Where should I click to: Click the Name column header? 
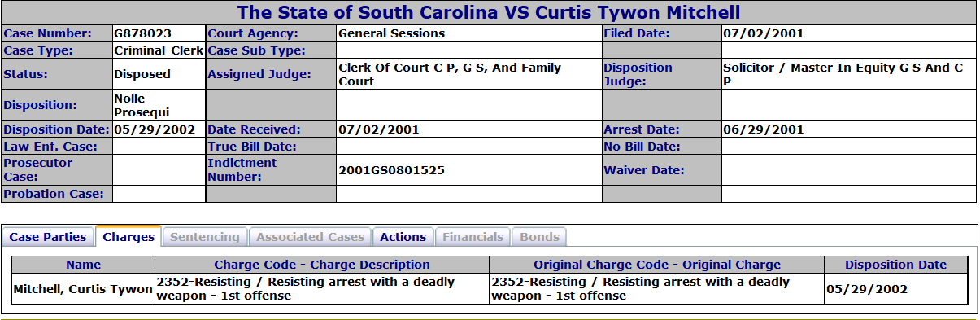tap(84, 265)
